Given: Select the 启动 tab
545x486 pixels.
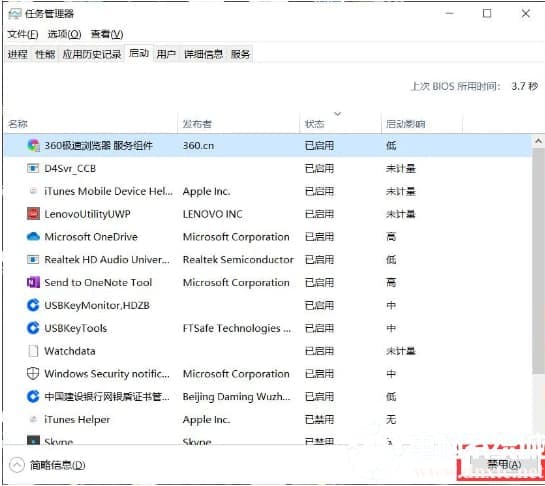Looking at the screenshot, I should [139, 53].
